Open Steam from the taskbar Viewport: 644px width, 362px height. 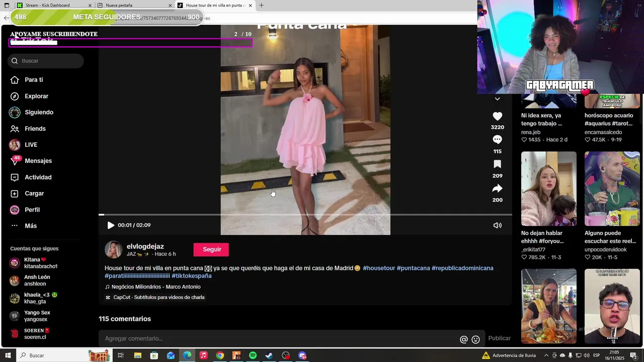click(x=269, y=355)
